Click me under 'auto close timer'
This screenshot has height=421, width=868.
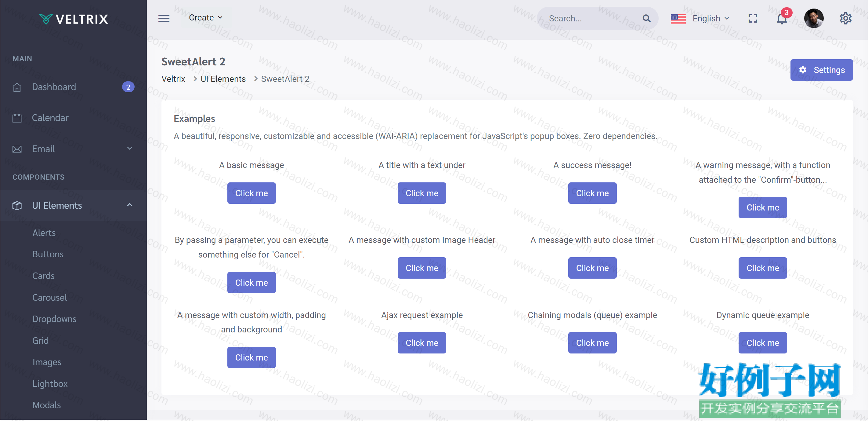pos(592,268)
